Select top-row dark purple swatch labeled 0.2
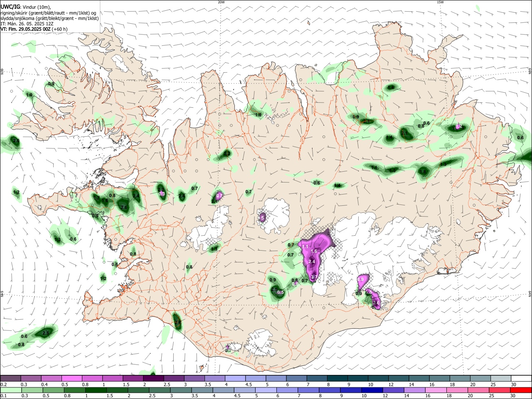 10,378
